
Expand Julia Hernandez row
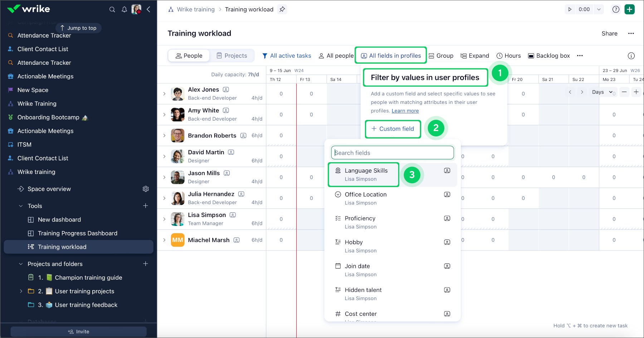(164, 198)
